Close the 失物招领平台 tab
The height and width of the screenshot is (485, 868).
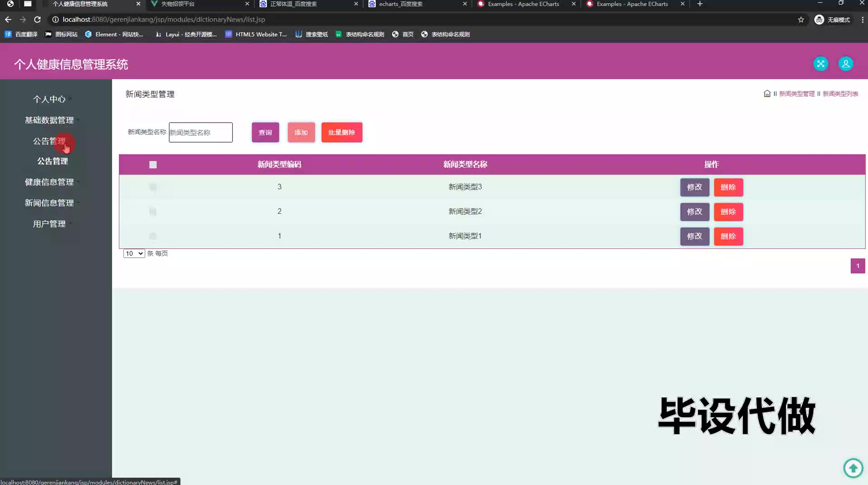pos(247,4)
